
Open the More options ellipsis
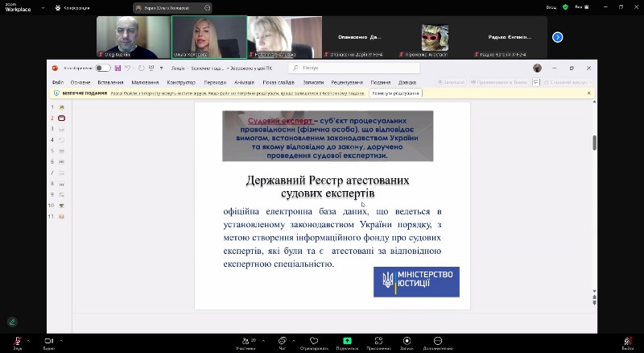[437, 341]
